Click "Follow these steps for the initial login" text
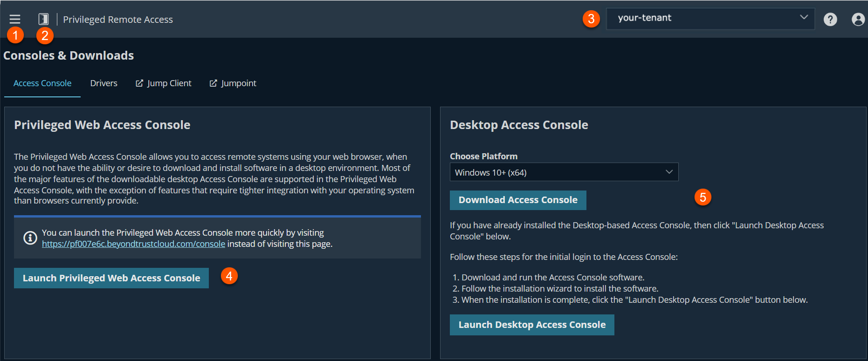This screenshot has width=868, height=361. coord(564,257)
